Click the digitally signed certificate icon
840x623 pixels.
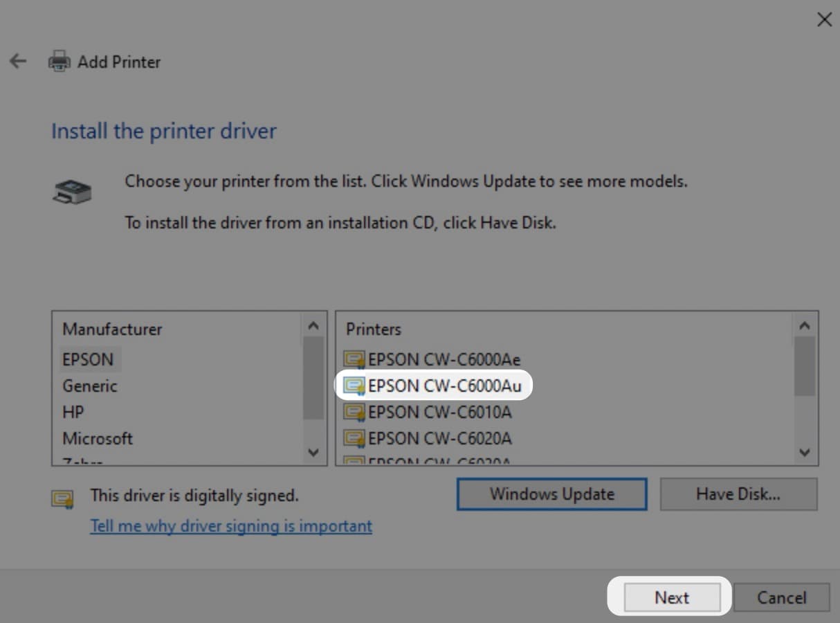[x=63, y=498]
